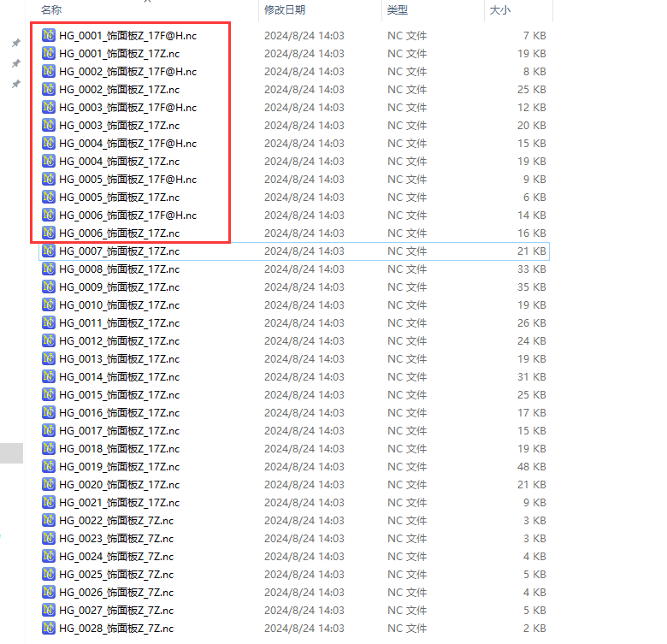Click the 24 KB size cell of HG_0012

pyautogui.click(x=531, y=341)
